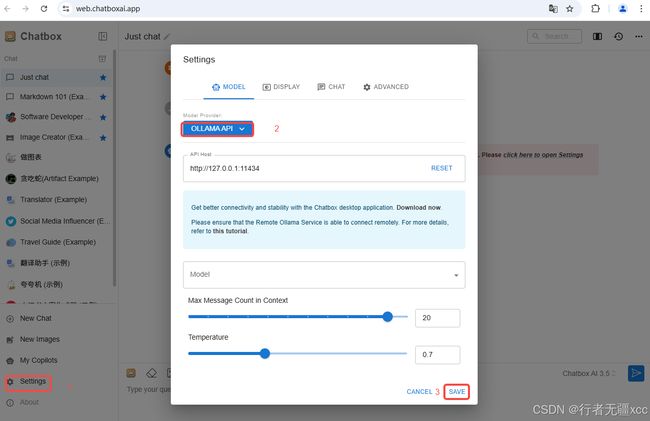Viewport: 650px width, 421px height.
Task: Open the Travel Guide (Example) conversation
Action: (x=56, y=242)
